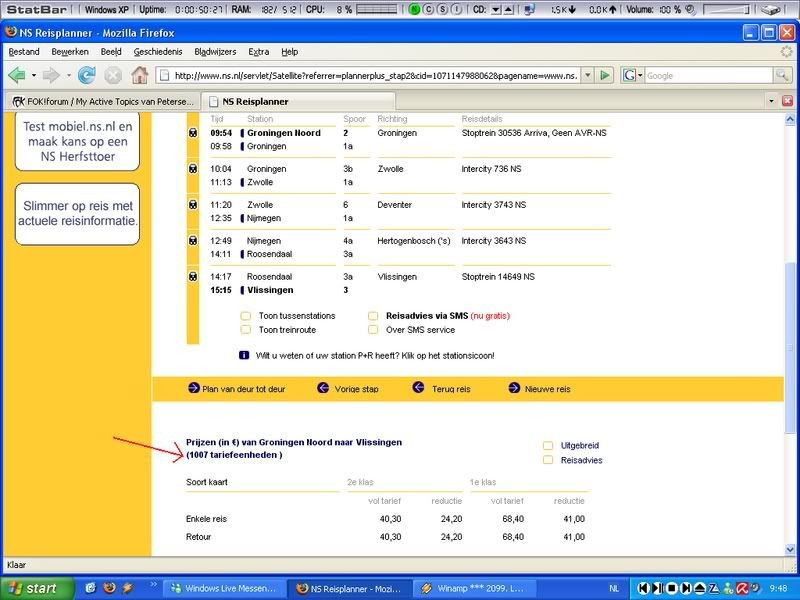
Task: Click the train icon for the 11:20 Zwolle leg
Action: [193, 205]
